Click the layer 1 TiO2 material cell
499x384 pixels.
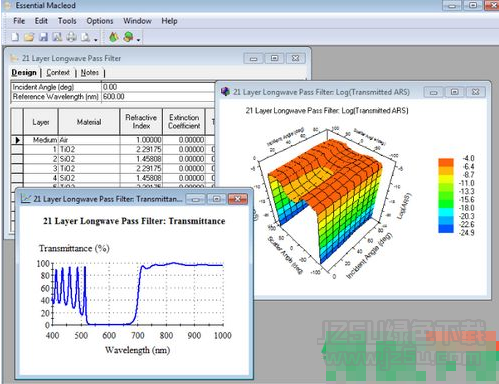coord(89,149)
